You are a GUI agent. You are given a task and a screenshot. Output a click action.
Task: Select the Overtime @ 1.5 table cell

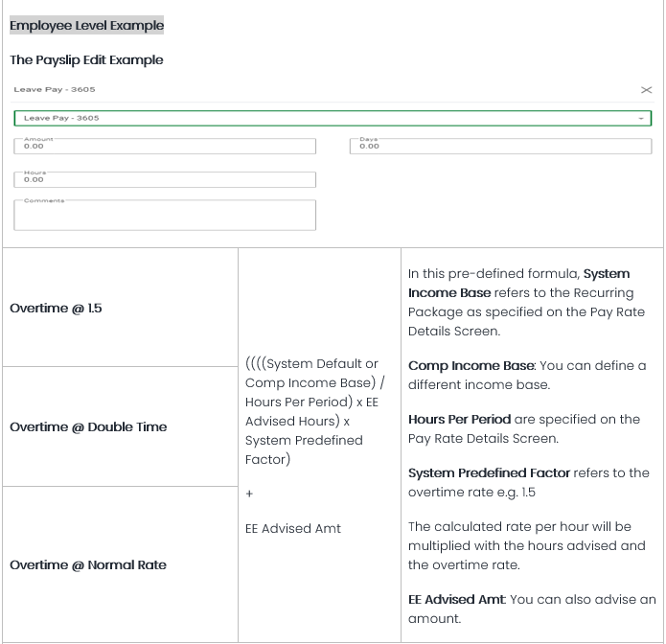(x=56, y=309)
